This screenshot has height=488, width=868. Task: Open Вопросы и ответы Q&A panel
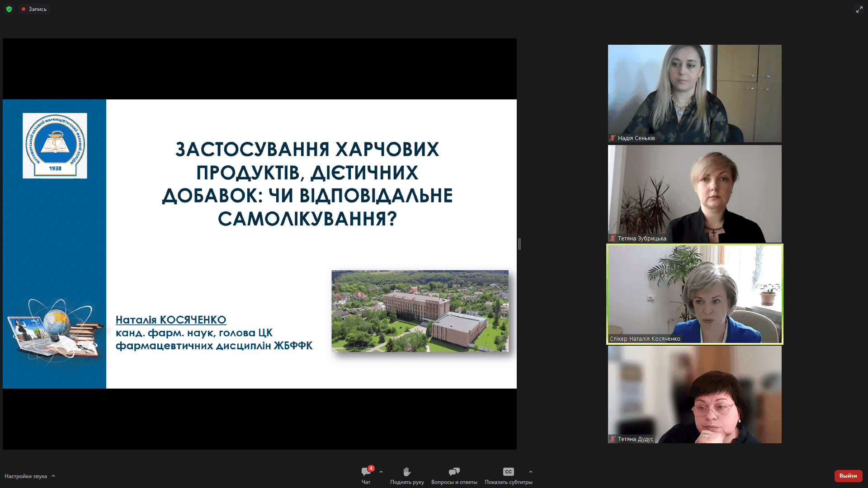pos(454,476)
